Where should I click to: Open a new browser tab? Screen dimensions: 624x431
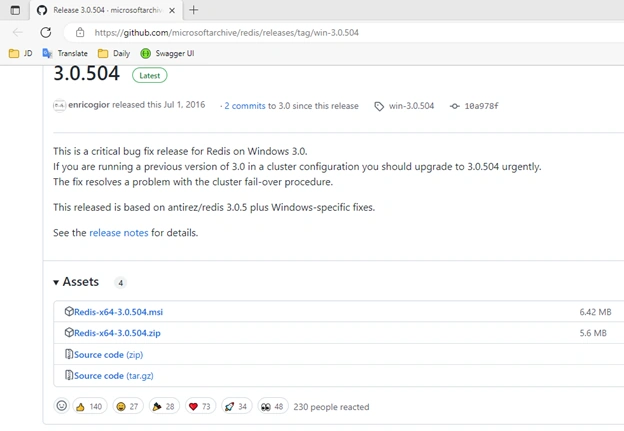coord(194,10)
